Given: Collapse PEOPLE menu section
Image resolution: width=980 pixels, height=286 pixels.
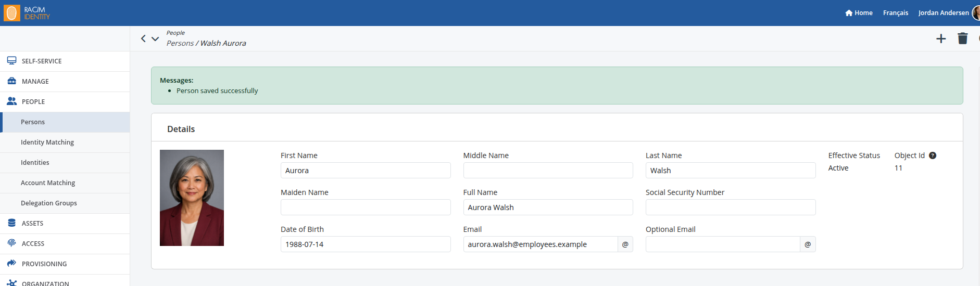Looking at the screenshot, I should pyautogui.click(x=65, y=102).
